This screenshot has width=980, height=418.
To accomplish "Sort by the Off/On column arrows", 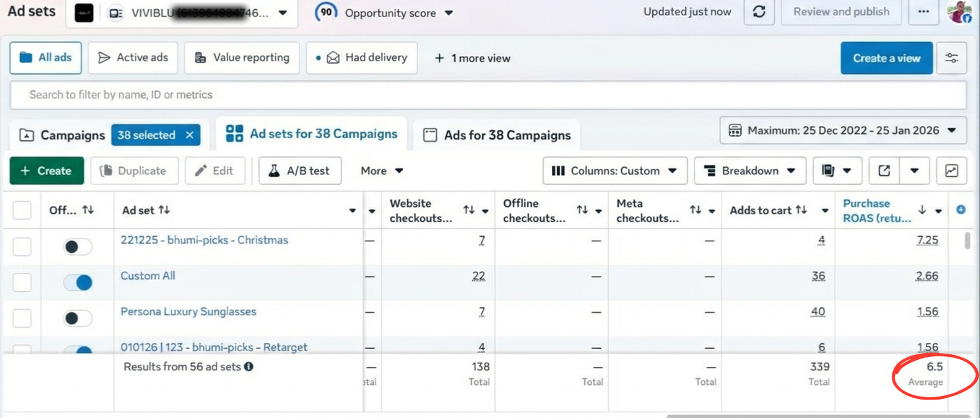I will [x=88, y=210].
